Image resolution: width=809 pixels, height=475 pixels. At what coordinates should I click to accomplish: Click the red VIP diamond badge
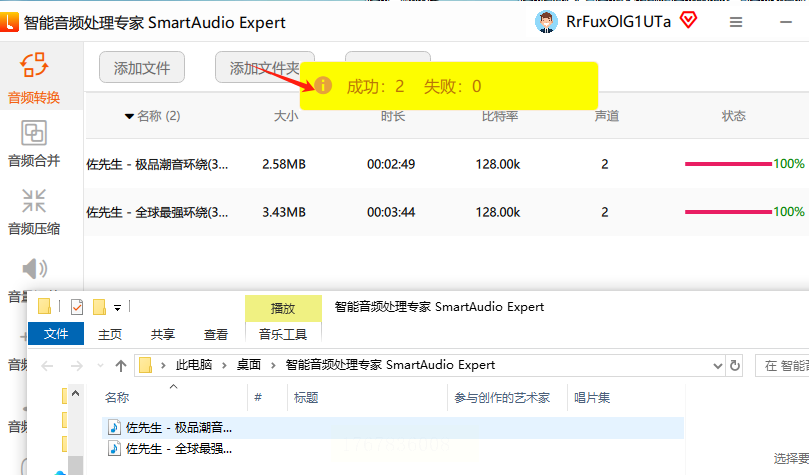688,21
